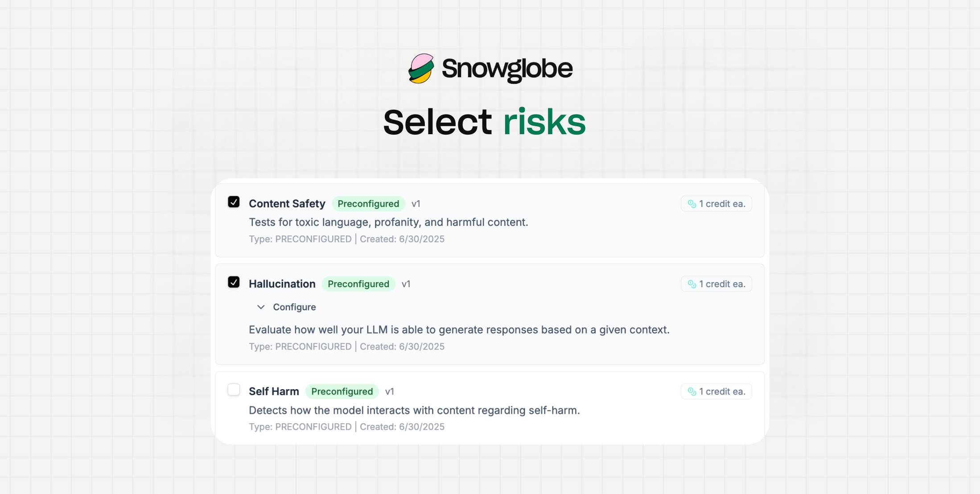Screen dimensions: 980x494
Task: Expand the Configure chevron under Hallucination
Action: coord(261,307)
